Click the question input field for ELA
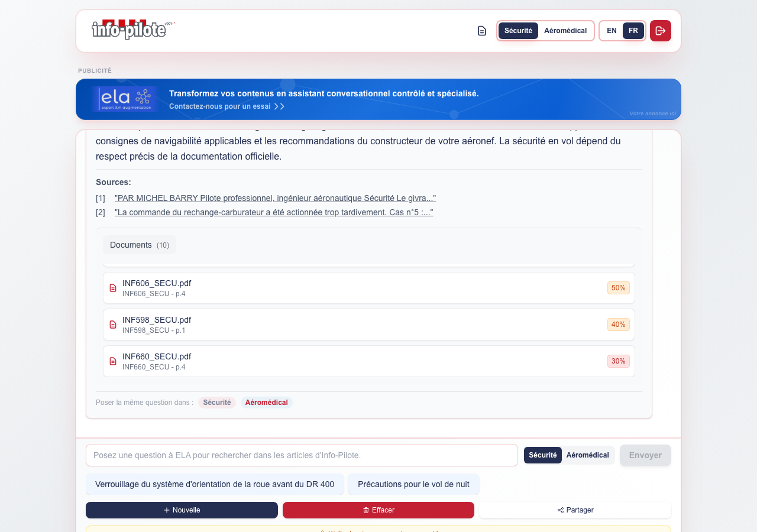This screenshot has height=532, width=757. (302, 455)
